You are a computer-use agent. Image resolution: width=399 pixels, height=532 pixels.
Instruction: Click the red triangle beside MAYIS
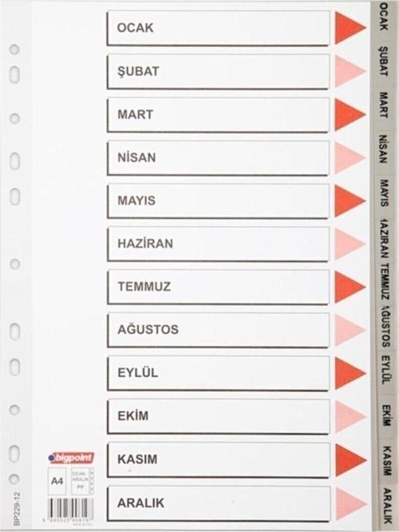[350, 200]
